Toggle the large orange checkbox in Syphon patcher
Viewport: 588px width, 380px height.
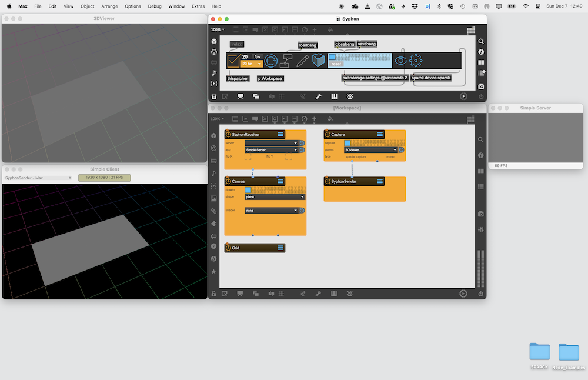[x=233, y=61]
